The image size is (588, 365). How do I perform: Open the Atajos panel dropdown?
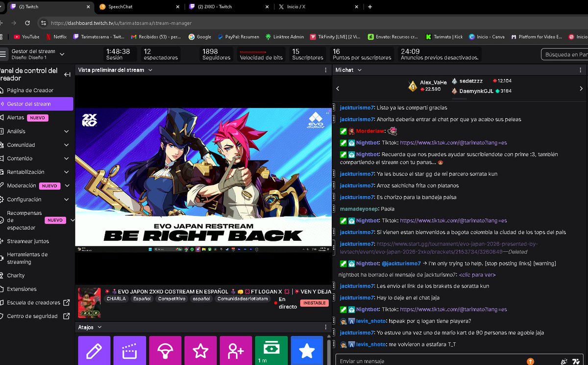(99, 327)
